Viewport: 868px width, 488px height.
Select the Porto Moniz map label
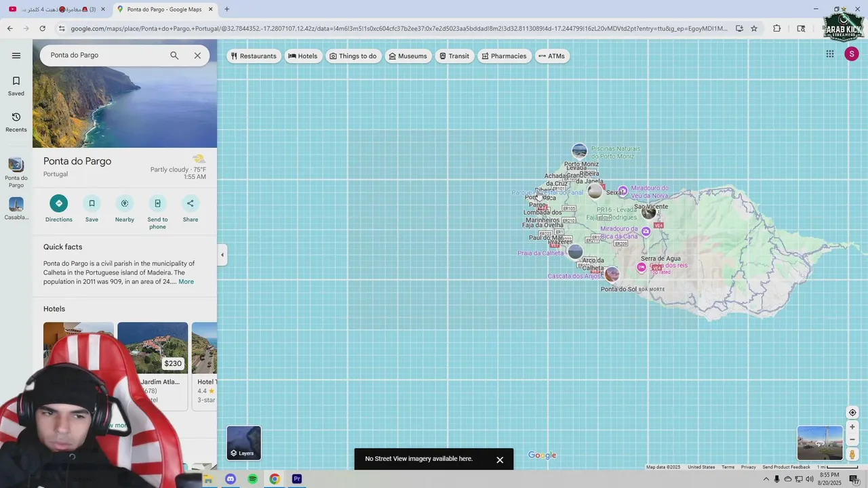tap(581, 164)
